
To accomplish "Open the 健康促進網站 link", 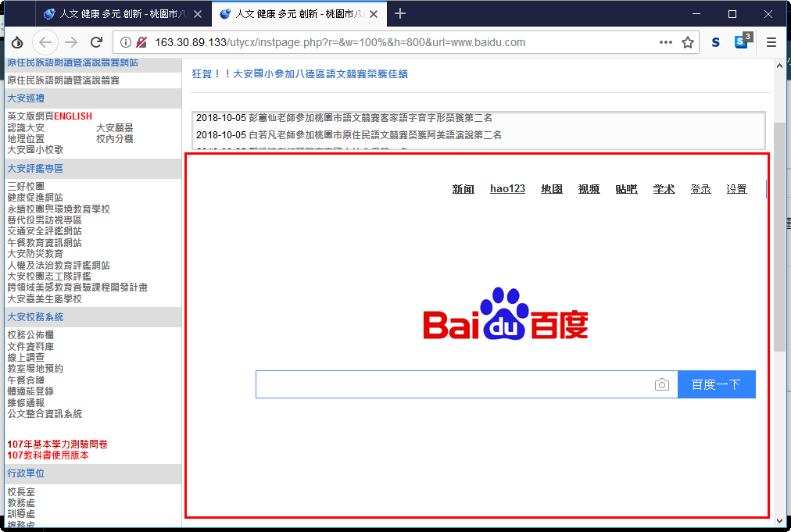I will click(35, 198).
